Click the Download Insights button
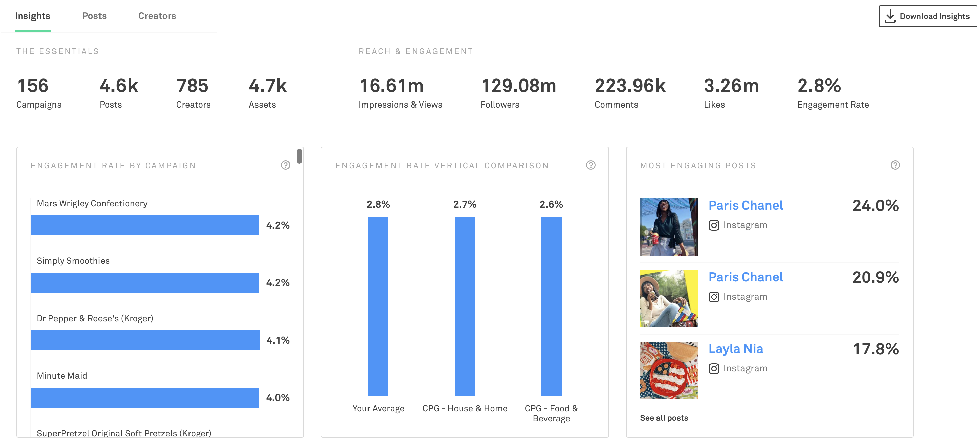Viewport: 980px width, 439px height. [928, 16]
